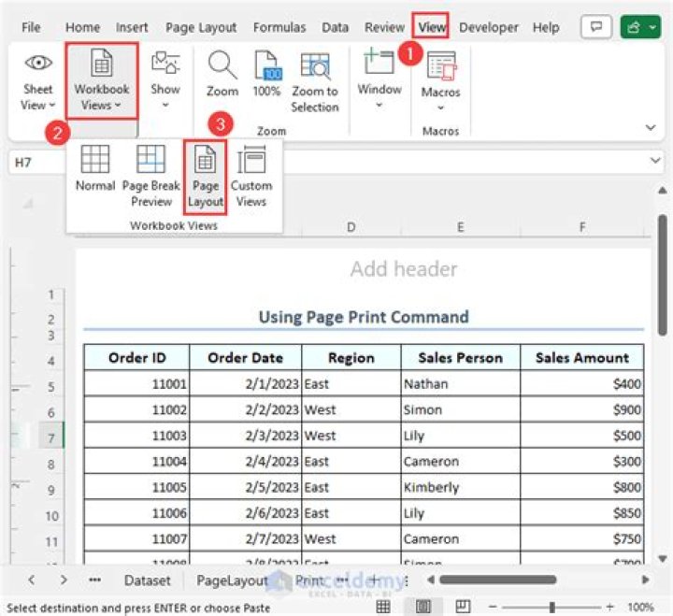The image size is (673, 616).
Task: Reset zoom with the 100% icon
Action: (x=266, y=74)
